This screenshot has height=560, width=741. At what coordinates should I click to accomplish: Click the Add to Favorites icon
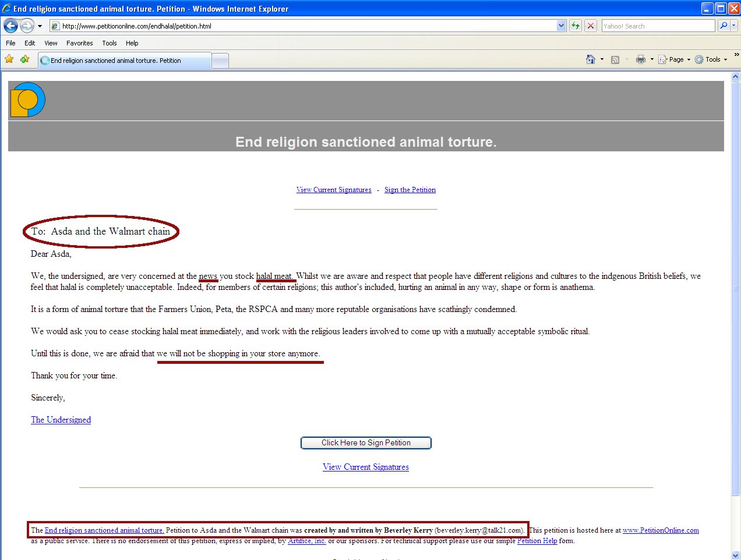(x=24, y=59)
